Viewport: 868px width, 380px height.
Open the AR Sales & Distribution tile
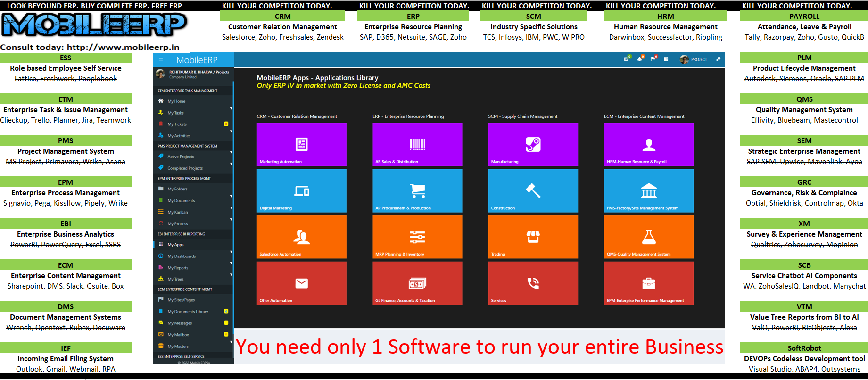click(417, 144)
